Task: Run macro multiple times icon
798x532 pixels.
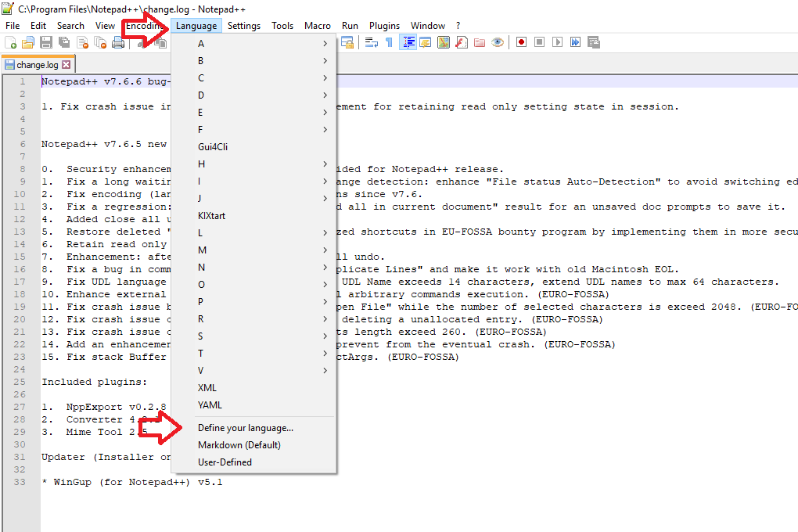Action: coord(575,41)
